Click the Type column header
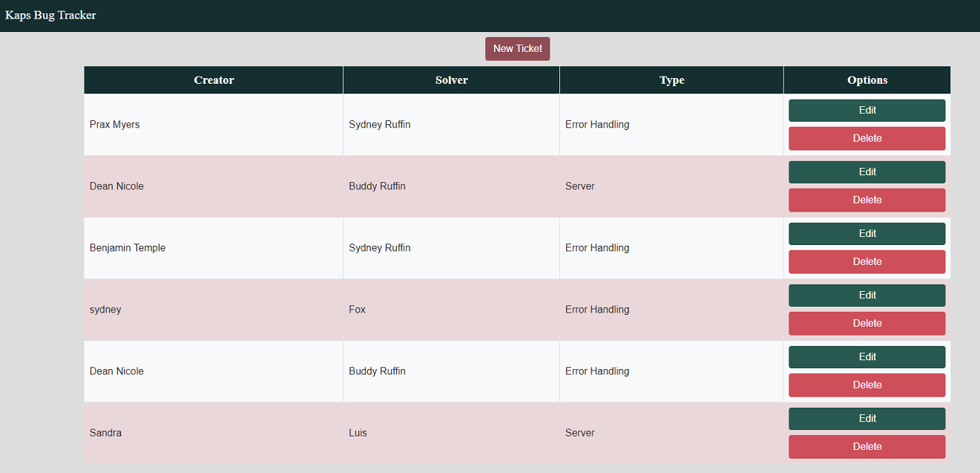 click(671, 79)
